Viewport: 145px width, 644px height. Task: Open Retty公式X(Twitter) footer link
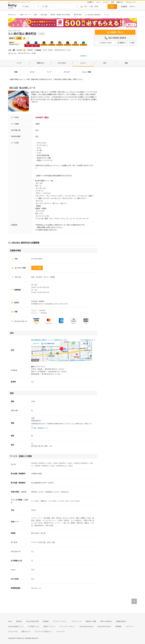(104, 626)
